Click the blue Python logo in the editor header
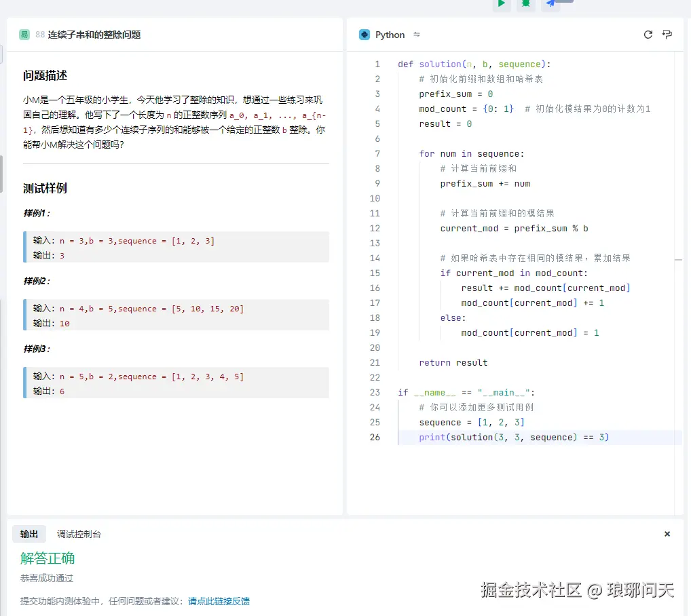Viewport: 691px width, 616px height. coord(364,34)
